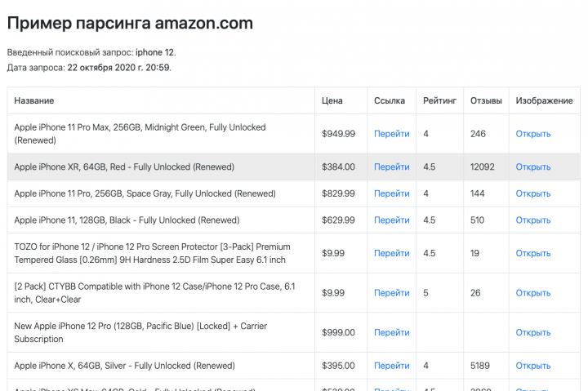The width and height of the screenshot is (588, 391).
Task: Open Открыть image link for iPhone 12 Pro
Action: 532,332
